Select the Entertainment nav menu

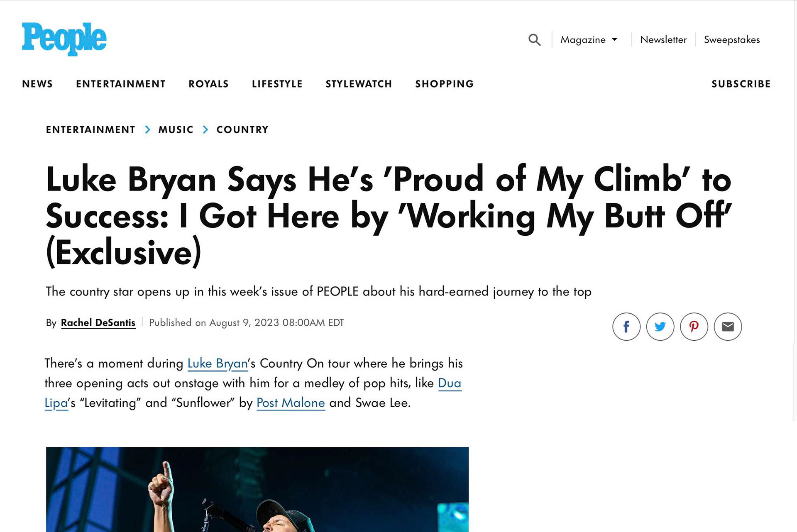click(120, 84)
